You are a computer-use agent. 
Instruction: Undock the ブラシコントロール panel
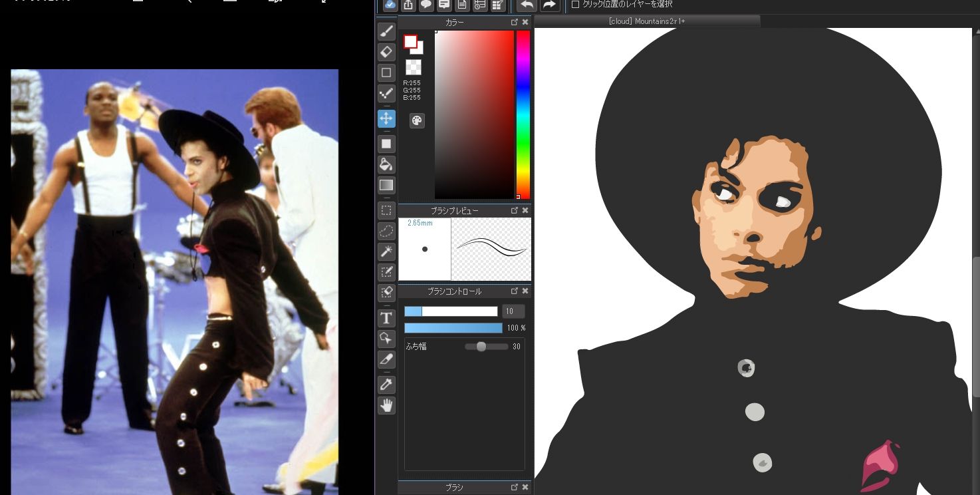pyautogui.click(x=515, y=291)
